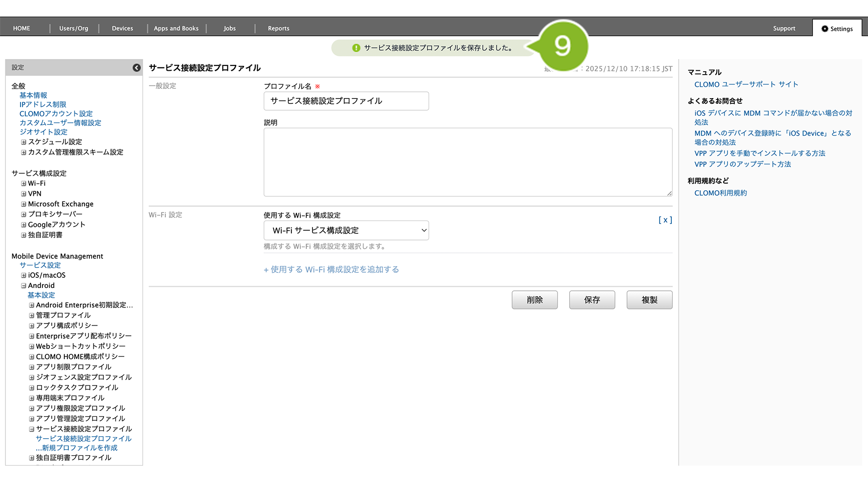Collapse the 設定 sidebar panel arrow
Image resolution: width=868 pixels, height=488 pixels.
(137, 68)
